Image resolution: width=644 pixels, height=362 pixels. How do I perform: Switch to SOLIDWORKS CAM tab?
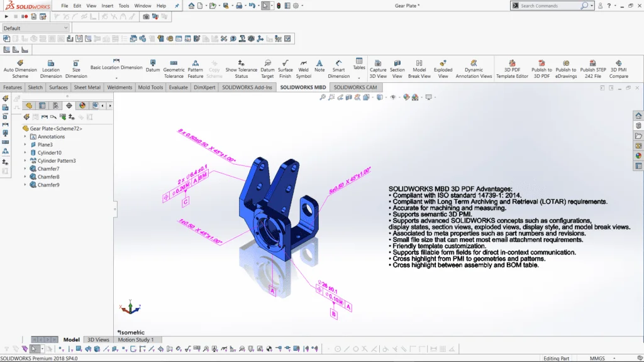pos(355,87)
